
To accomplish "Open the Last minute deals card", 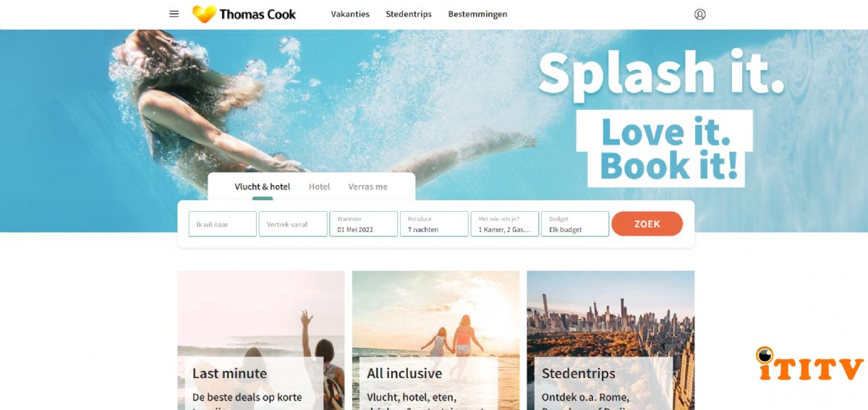I will 261,340.
